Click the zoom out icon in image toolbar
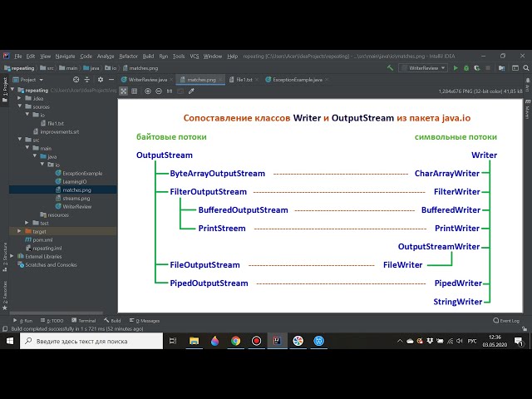532x399 pixels. tap(158, 91)
